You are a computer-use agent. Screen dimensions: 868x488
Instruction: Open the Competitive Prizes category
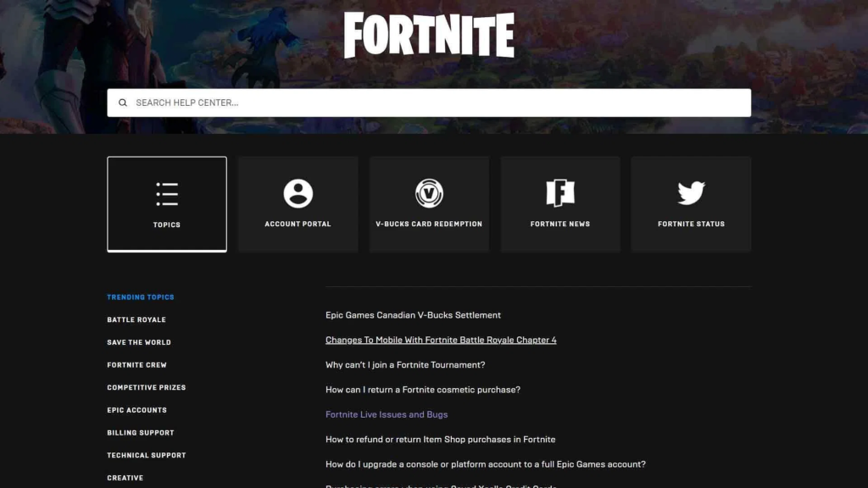(146, 388)
